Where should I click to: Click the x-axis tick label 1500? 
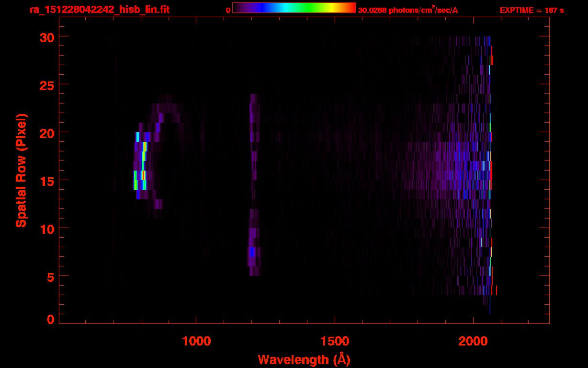(334, 341)
